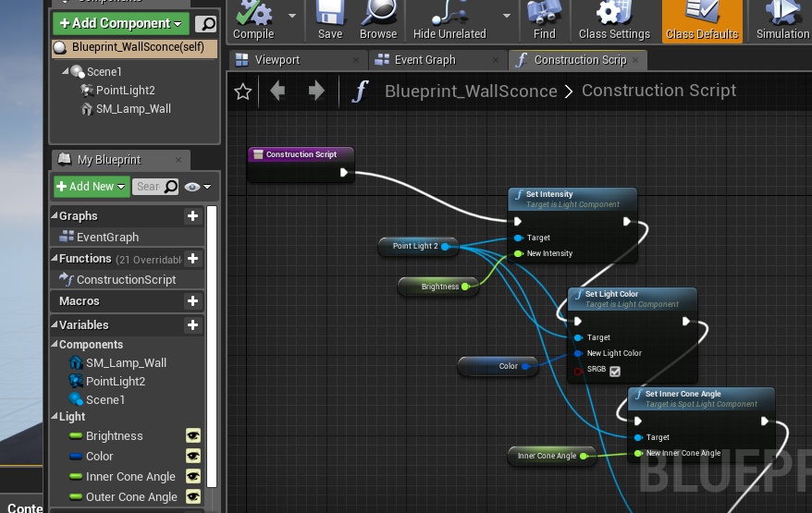Click the Class Defaults icon
The image size is (812, 513).
702,13
